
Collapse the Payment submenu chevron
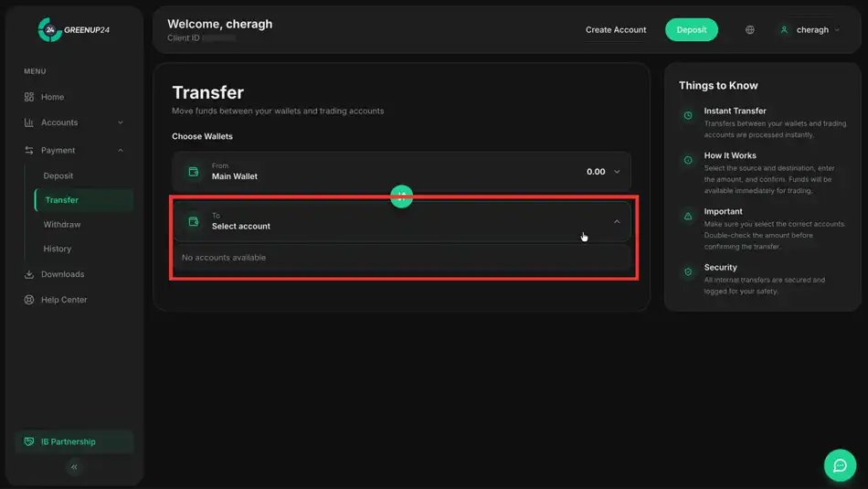[120, 150]
